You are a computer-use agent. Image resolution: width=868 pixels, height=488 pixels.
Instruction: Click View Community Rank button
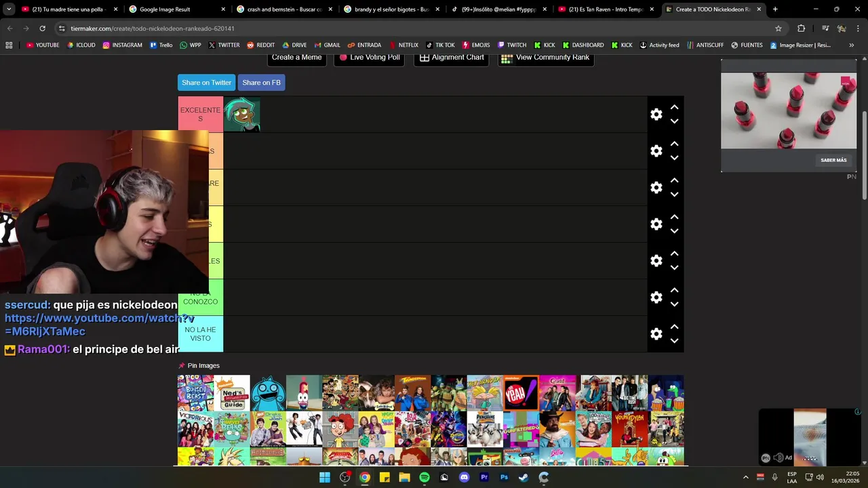[546, 58]
